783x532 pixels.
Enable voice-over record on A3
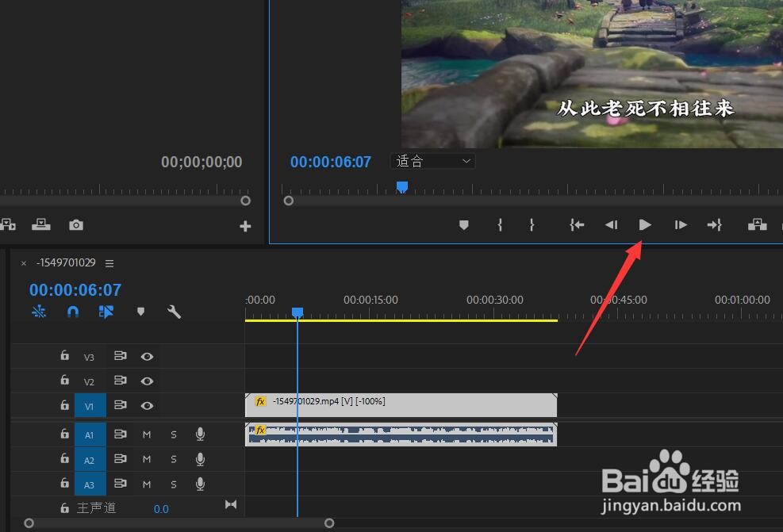click(x=200, y=484)
